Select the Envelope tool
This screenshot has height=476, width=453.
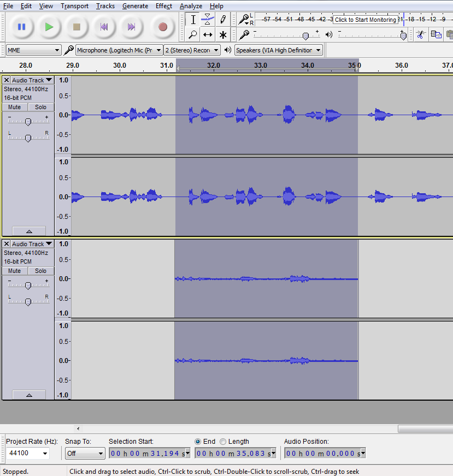(x=208, y=20)
